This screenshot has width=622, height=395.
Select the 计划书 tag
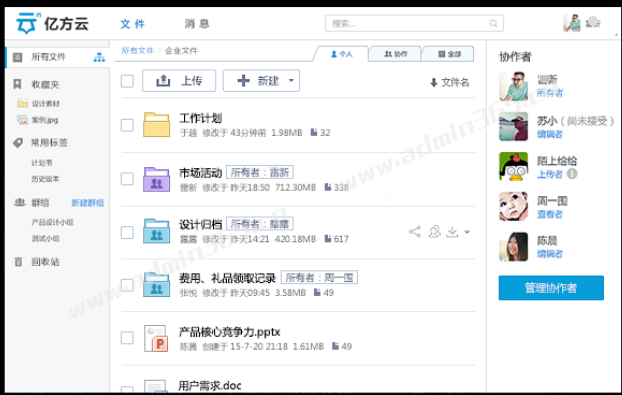coord(42,163)
